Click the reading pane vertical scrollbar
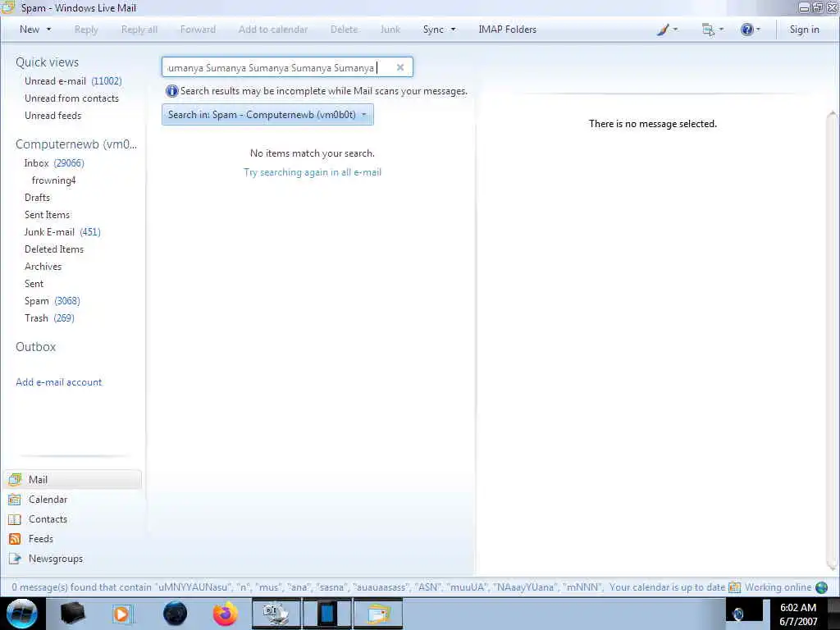 [x=832, y=340]
